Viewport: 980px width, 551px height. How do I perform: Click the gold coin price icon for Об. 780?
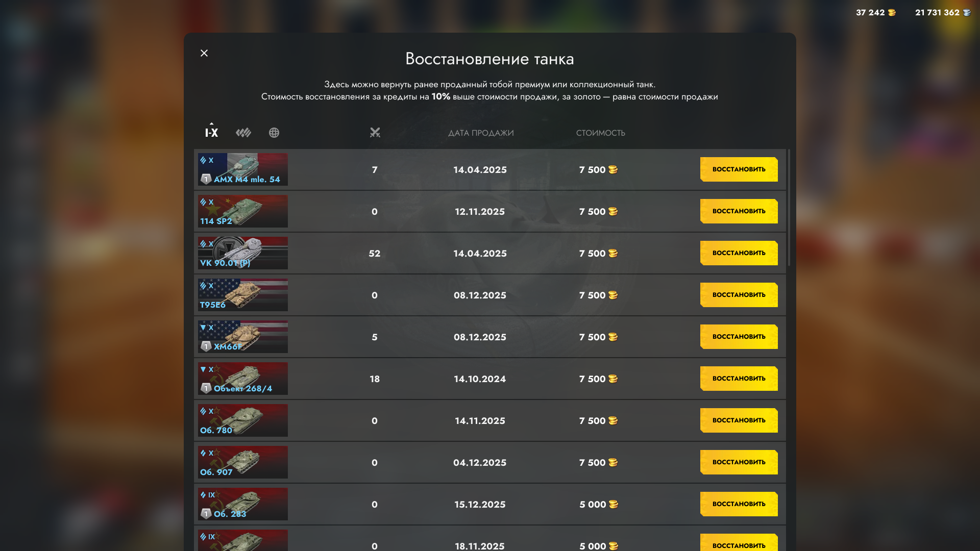pos(613,421)
